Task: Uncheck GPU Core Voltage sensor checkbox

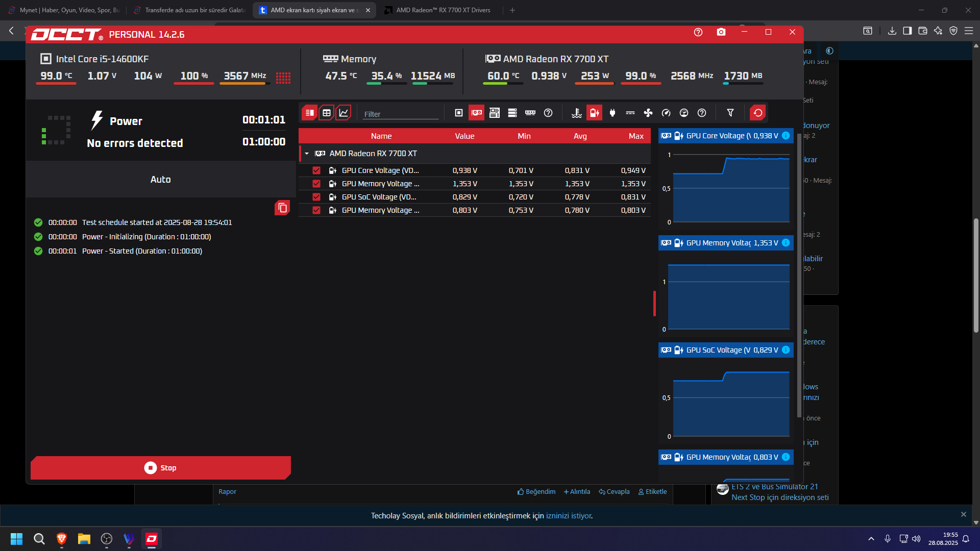Action: [x=316, y=170]
